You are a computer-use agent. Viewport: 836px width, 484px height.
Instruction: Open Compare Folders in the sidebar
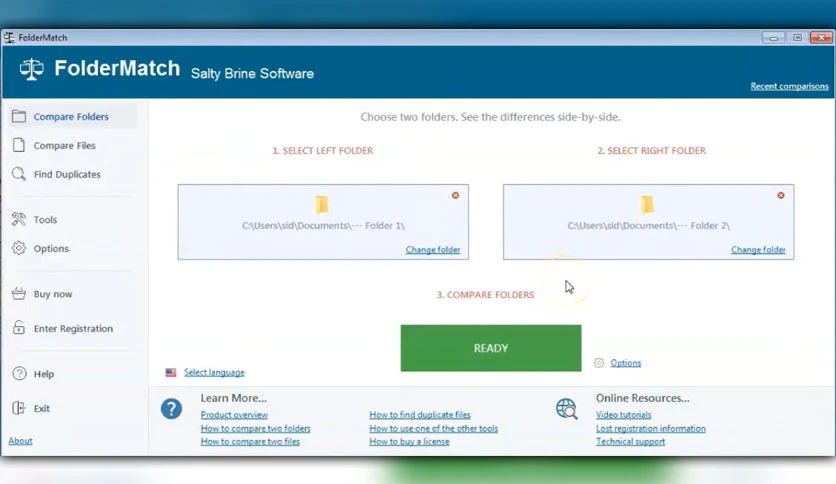tap(73, 116)
